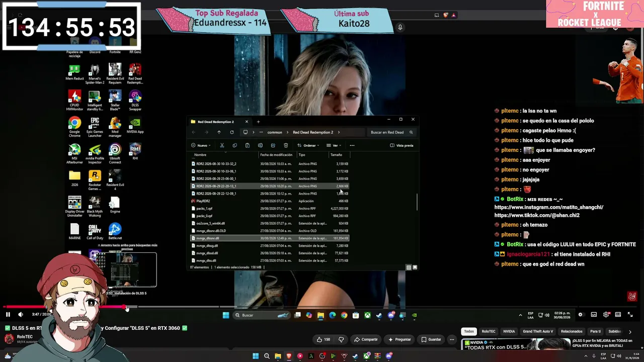Click the Delete trash icon in Explorer toolbar
644x362 pixels.
tap(286, 145)
